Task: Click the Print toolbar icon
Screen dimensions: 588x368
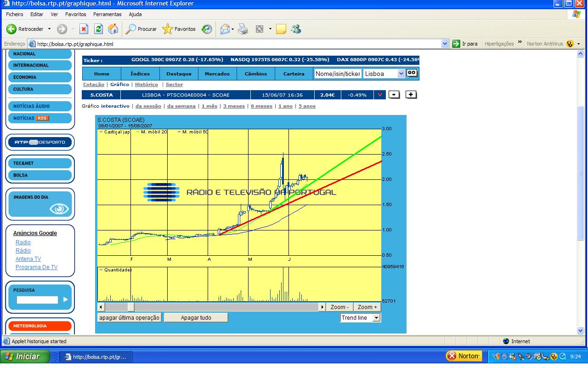Action: coord(243,29)
